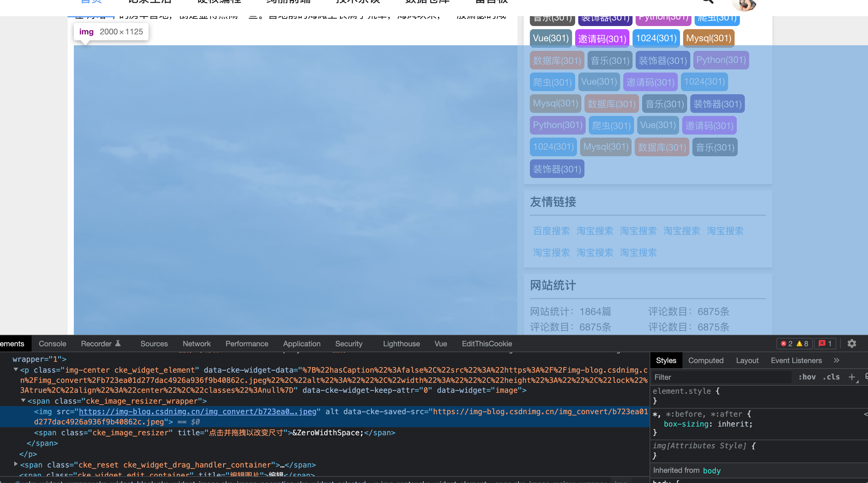The image size is (868, 483).
Task: Click the 百度搜索 friendly link
Action: [x=551, y=231]
